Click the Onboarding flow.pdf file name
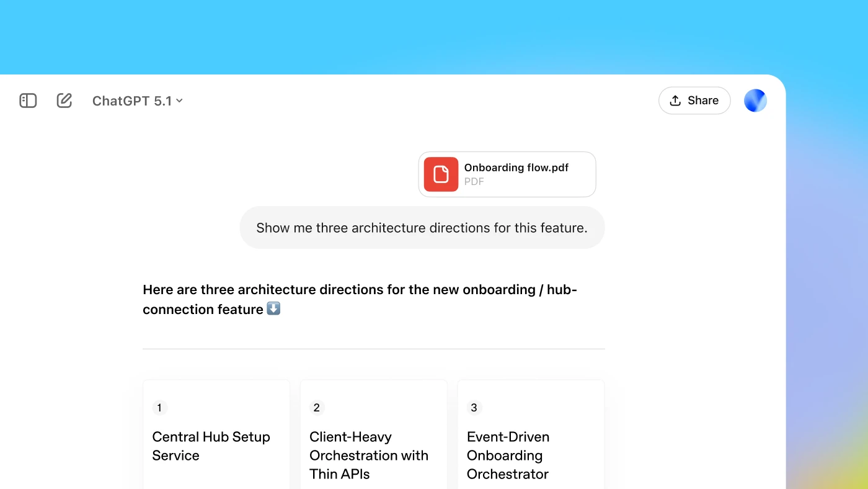 point(516,168)
